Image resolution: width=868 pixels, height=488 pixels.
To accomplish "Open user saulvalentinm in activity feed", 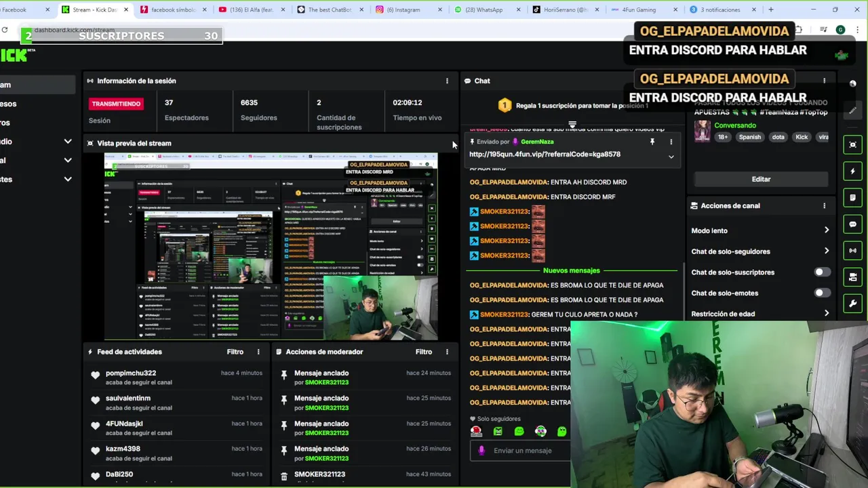I will 128,398.
